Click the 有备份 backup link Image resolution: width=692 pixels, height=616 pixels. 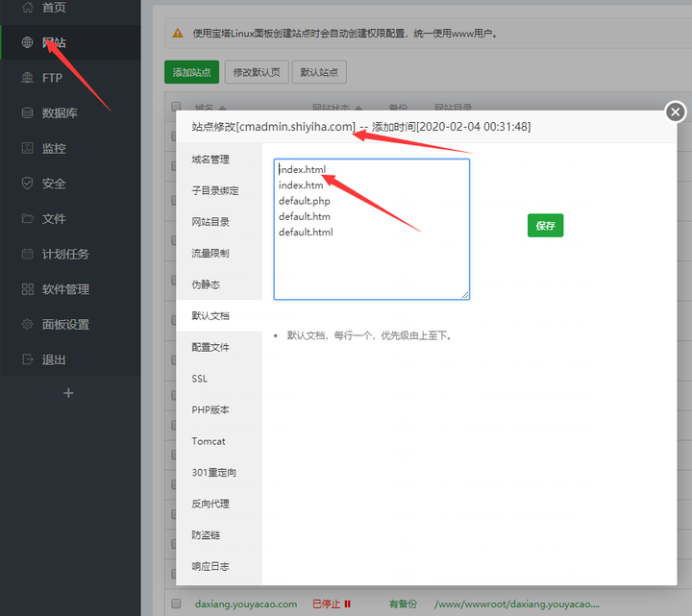tap(403, 604)
